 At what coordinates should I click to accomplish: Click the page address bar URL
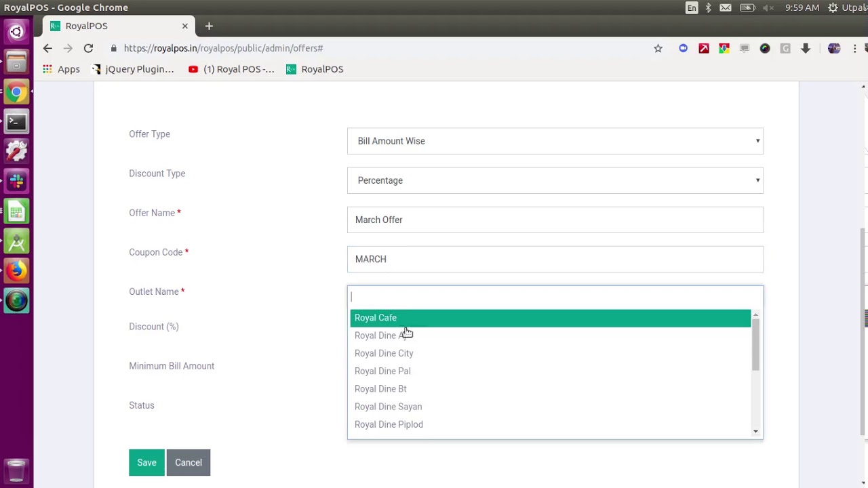click(x=223, y=48)
